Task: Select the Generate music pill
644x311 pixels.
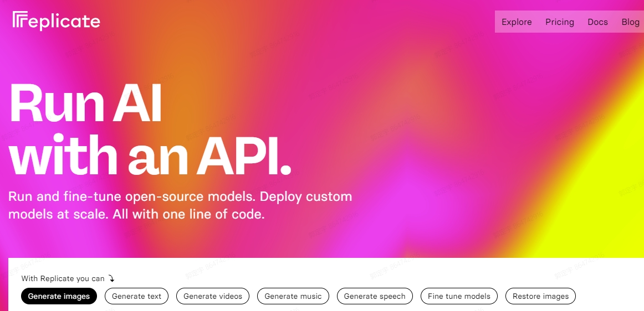Action: pos(293,296)
